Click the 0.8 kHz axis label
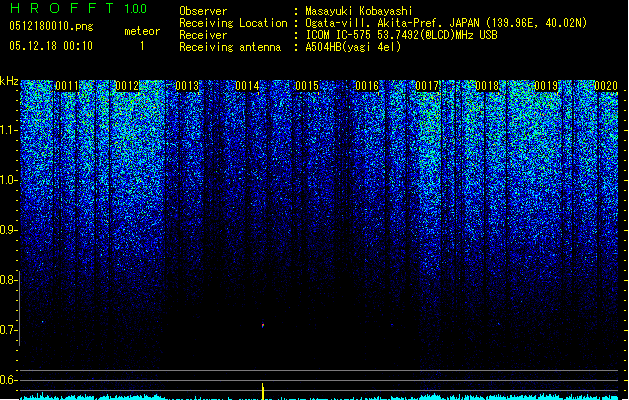Image resolution: width=629 pixels, height=400 pixels. pyautogui.click(x=9, y=280)
